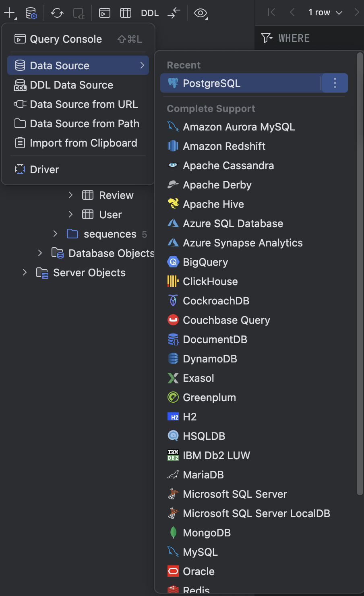Image resolution: width=364 pixels, height=596 pixels.
Task: Click the Couchbase Query icon
Action: 173,320
